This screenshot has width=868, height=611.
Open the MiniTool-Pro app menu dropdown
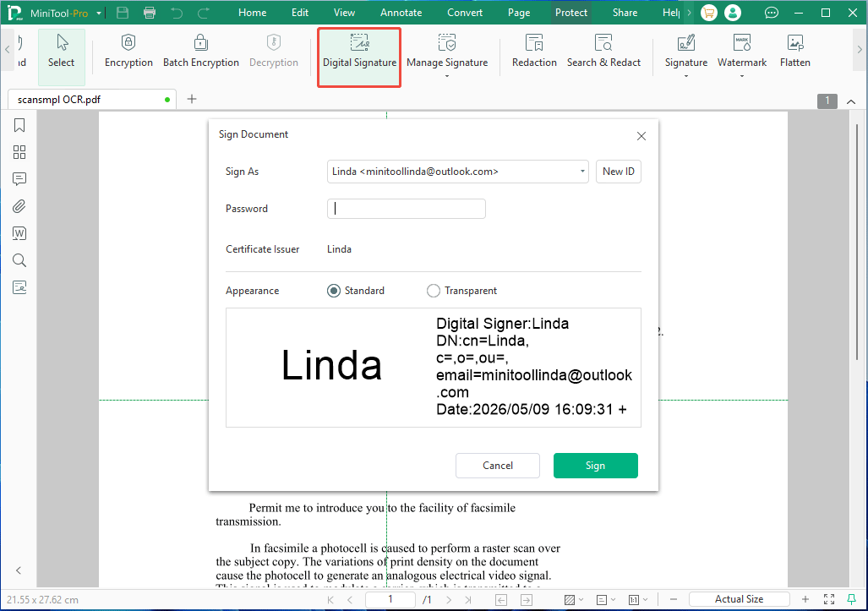coord(99,13)
